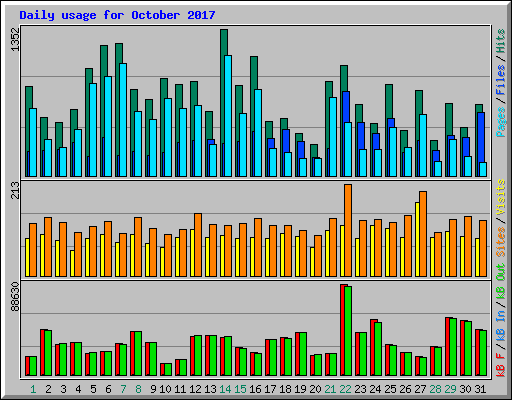Click green weekend day label 21
The image size is (512, 400).
coord(330,389)
